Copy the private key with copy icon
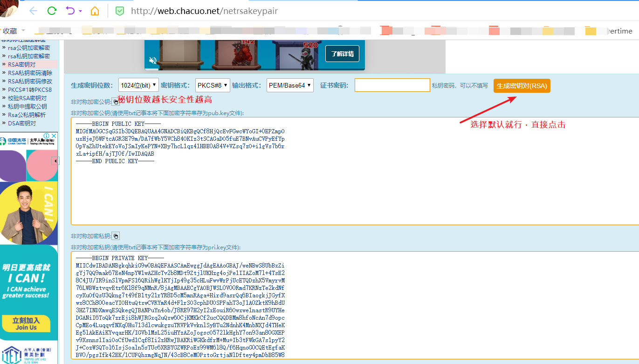This screenshot has height=364, width=639. (x=116, y=236)
